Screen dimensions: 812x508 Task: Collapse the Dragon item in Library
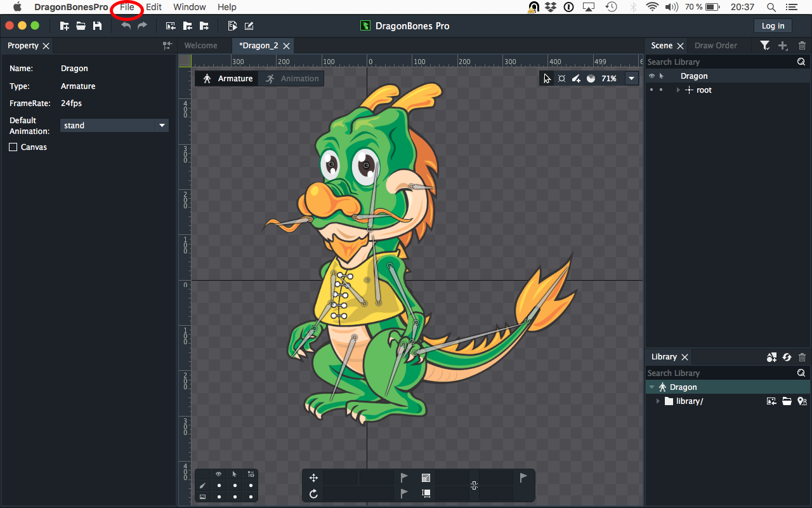(652, 387)
